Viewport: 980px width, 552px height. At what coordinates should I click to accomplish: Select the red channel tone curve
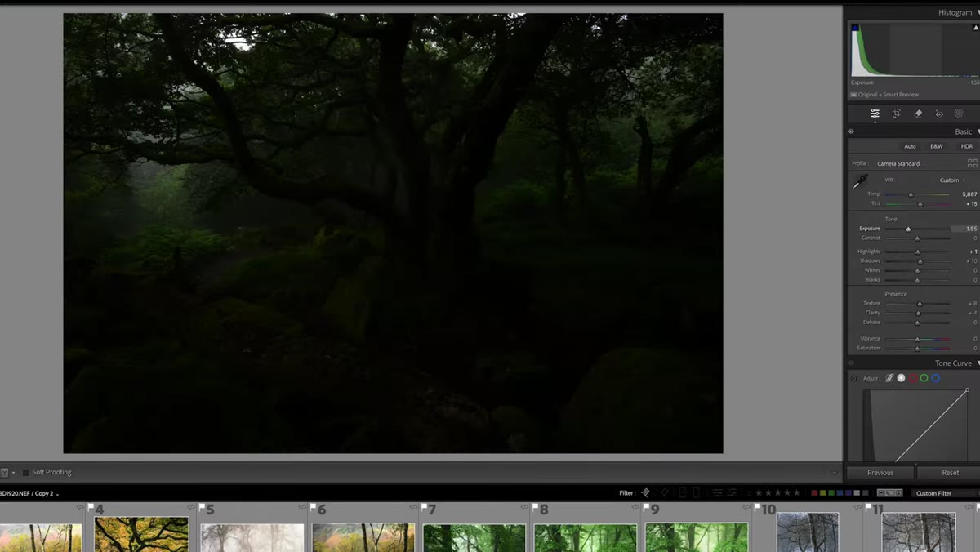[912, 378]
